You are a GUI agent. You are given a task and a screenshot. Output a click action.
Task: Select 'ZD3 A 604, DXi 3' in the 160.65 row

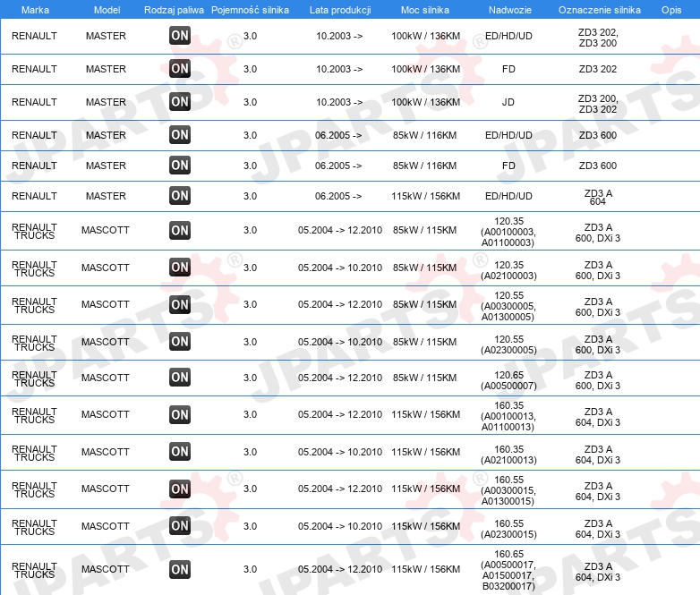598,572
